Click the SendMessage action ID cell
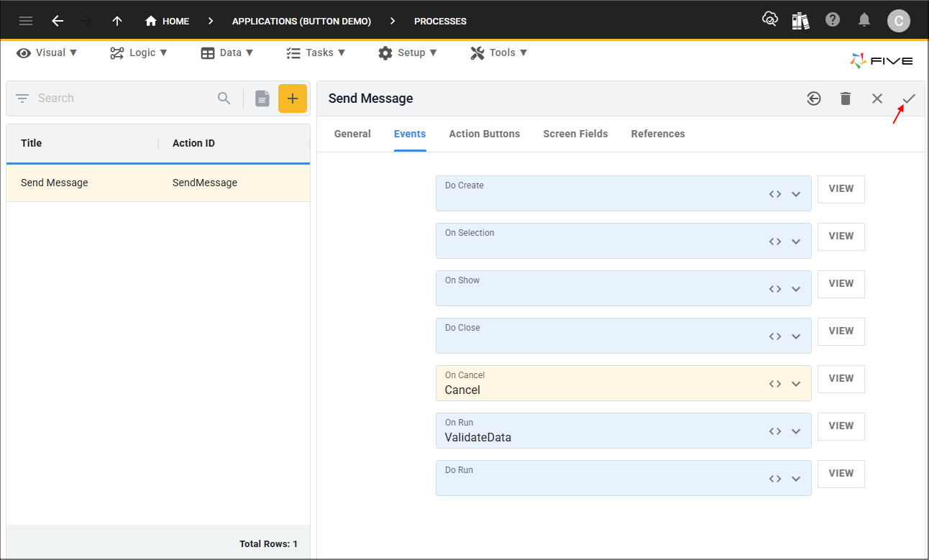929x560 pixels. click(x=205, y=183)
